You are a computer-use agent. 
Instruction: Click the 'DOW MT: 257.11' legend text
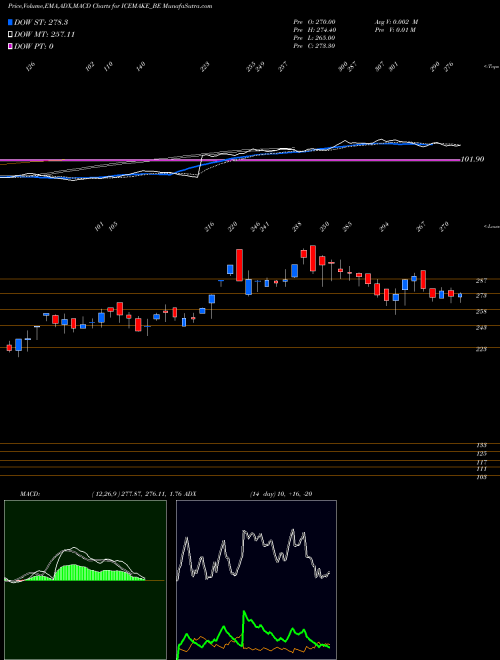pos(45,35)
